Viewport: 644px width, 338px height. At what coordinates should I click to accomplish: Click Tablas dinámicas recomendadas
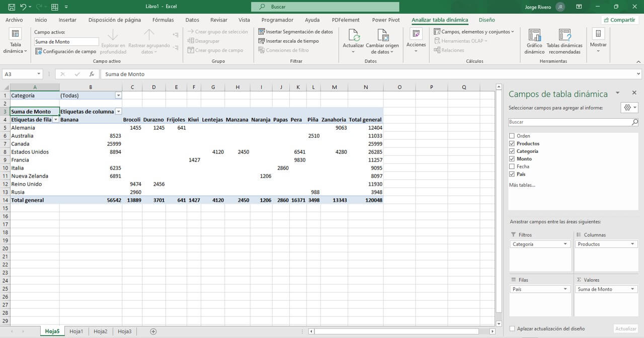coord(564,40)
